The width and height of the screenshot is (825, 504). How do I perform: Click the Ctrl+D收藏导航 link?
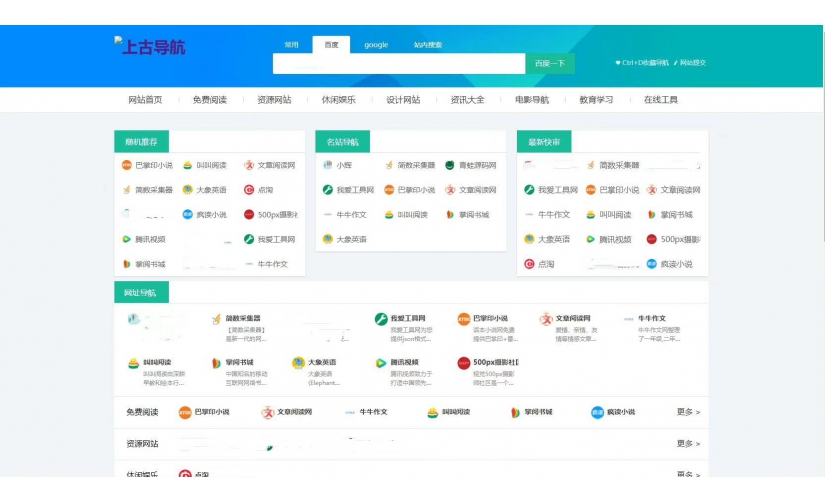point(642,63)
